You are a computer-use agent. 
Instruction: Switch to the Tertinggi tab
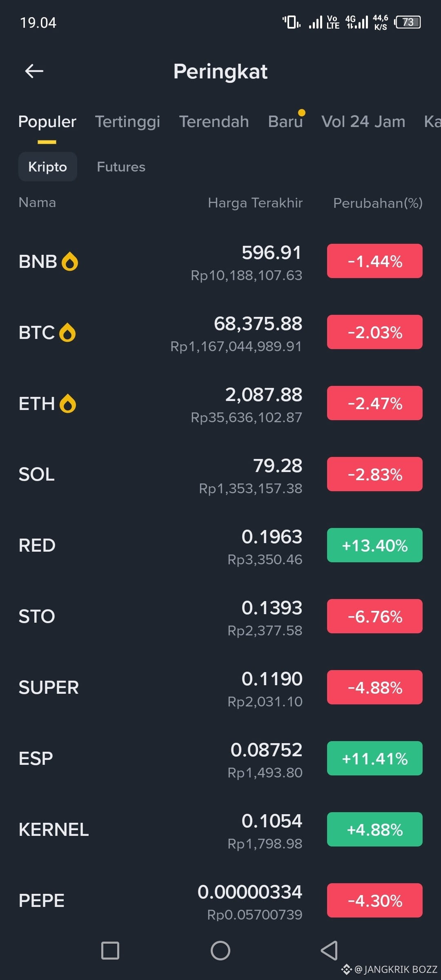127,122
